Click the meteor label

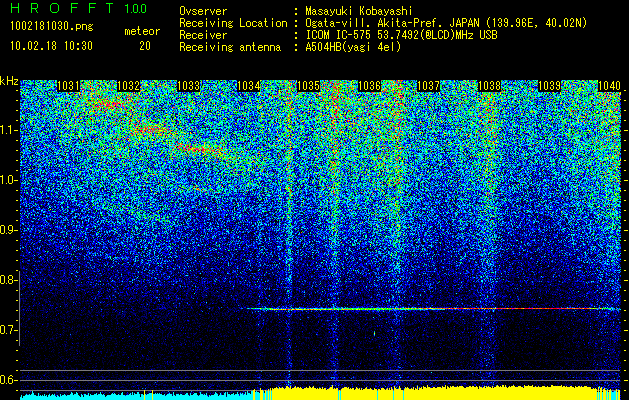[x=142, y=31]
